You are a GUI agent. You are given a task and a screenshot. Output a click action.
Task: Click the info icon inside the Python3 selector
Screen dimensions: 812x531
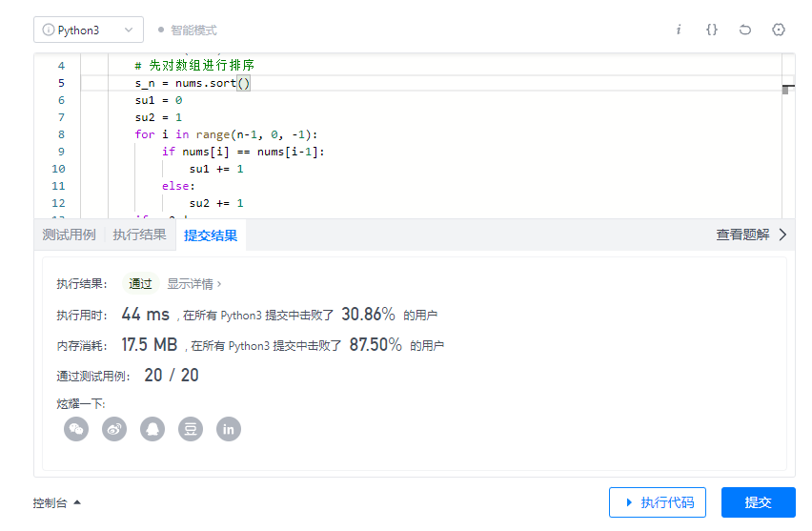[x=49, y=31]
